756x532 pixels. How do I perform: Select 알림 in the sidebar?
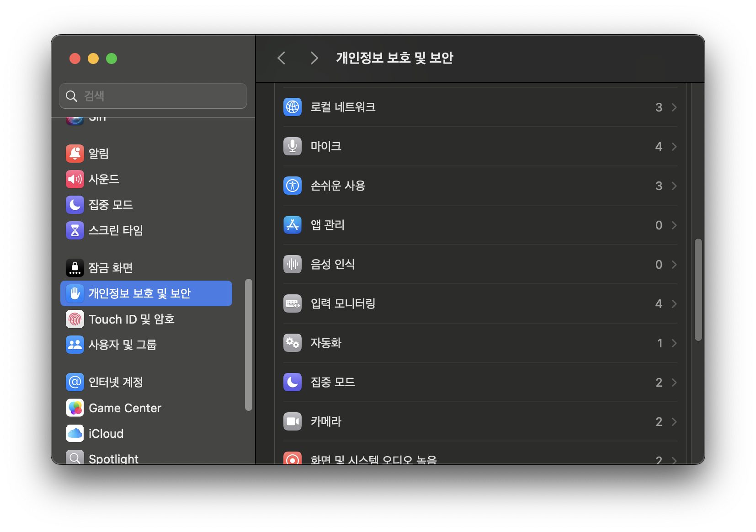[x=146, y=154]
